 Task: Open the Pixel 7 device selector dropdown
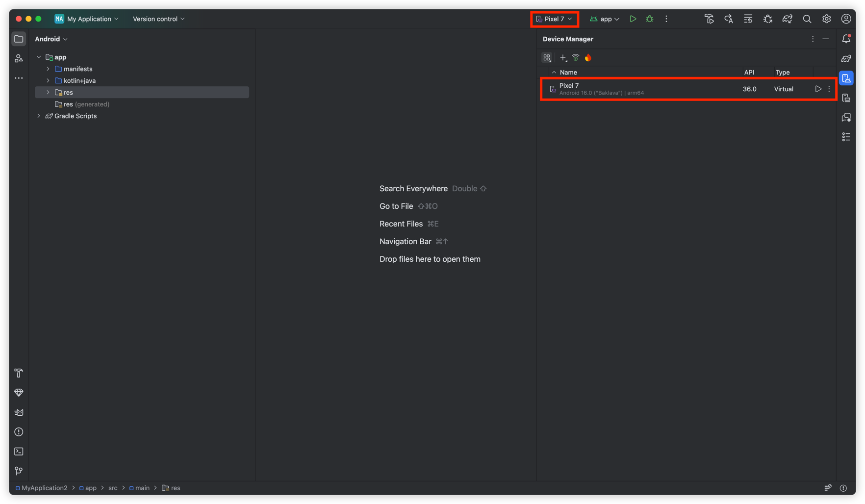tap(554, 19)
